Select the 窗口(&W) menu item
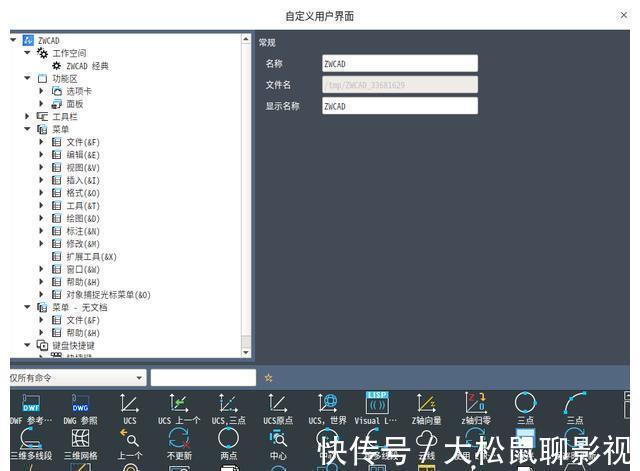Screen dimensions: 640x471 point(83,269)
